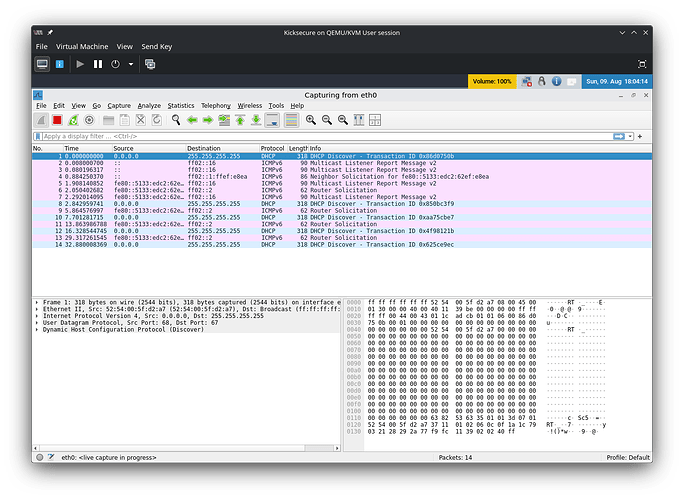Image resolution: width=684 pixels, height=500 pixels.
Task: Restart the current capture with green fin icon
Action: (x=73, y=120)
